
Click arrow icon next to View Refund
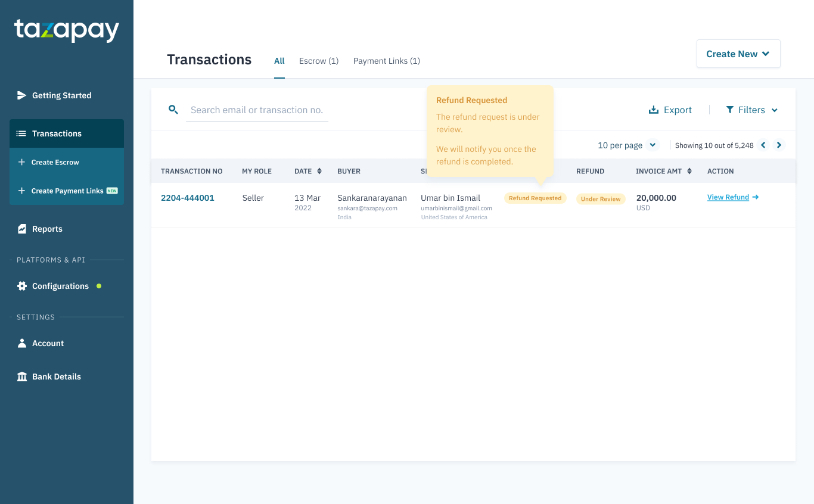756,197
